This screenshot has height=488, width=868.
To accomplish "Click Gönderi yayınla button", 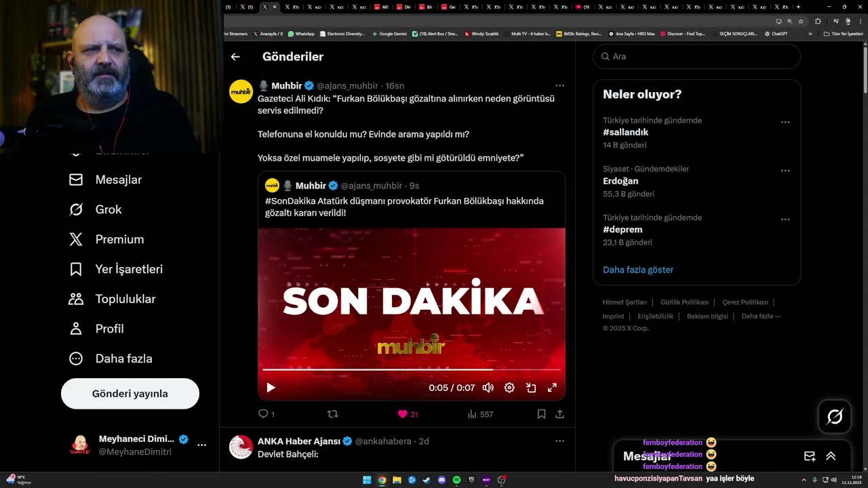I will (130, 394).
